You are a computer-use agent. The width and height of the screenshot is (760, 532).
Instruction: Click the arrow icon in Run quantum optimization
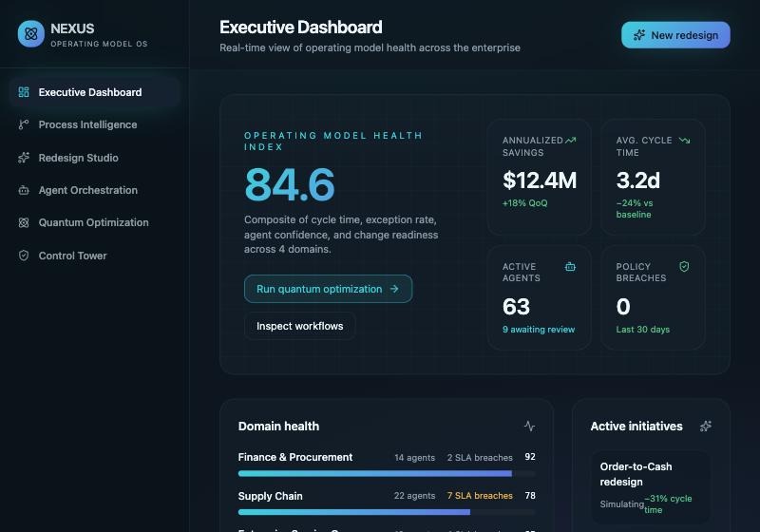click(x=394, y=289)
